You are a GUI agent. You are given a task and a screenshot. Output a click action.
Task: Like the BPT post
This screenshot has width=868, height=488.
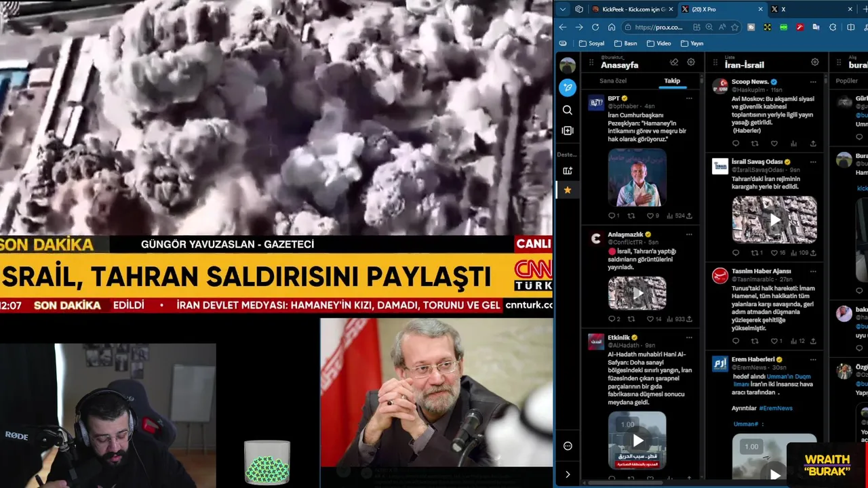pyautogui.click(x=650, y=216)
